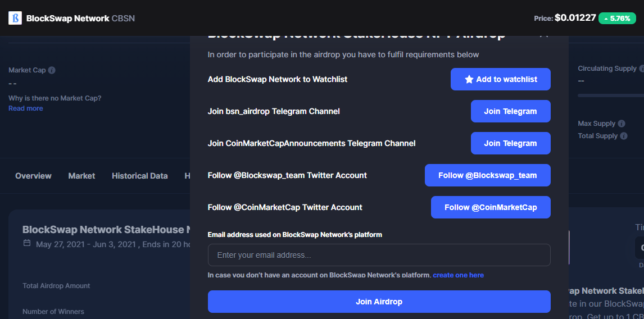Viewport: 644px width, 319px height.
Task: Focus the email address input field
Action: tap(379, 255)
